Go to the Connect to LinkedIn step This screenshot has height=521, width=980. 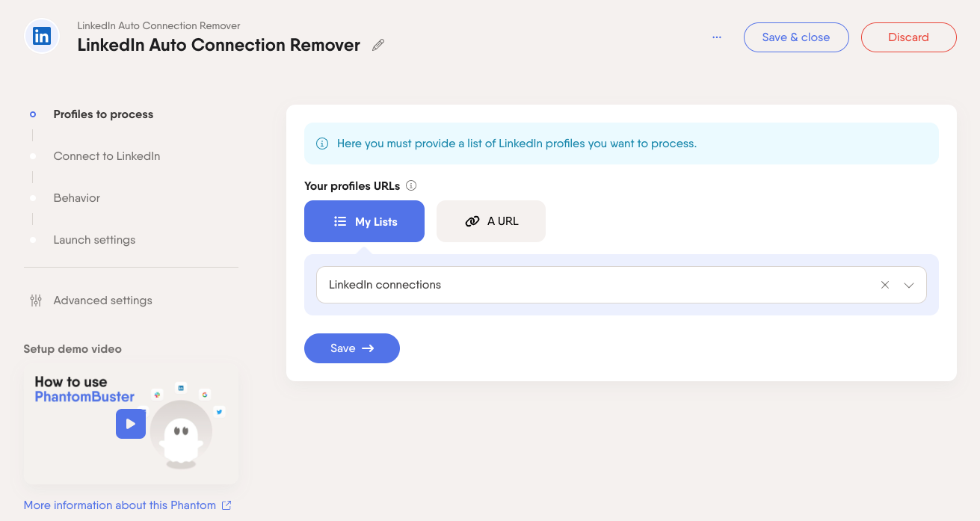click(x=107, y=156)
